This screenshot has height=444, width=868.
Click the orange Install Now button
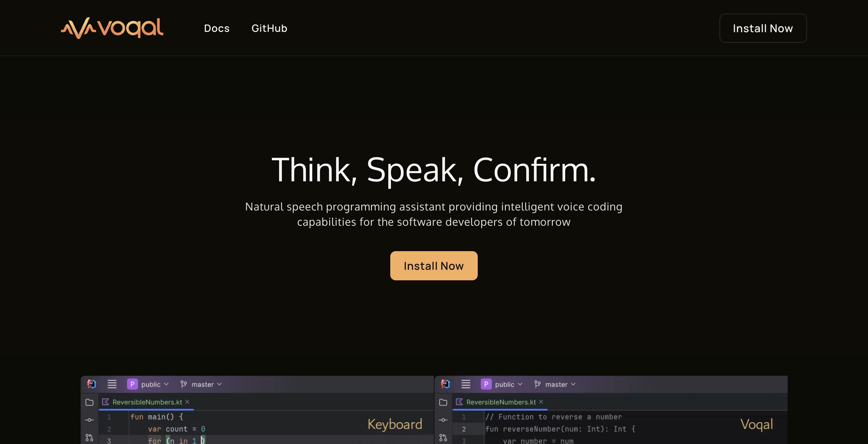434,266
